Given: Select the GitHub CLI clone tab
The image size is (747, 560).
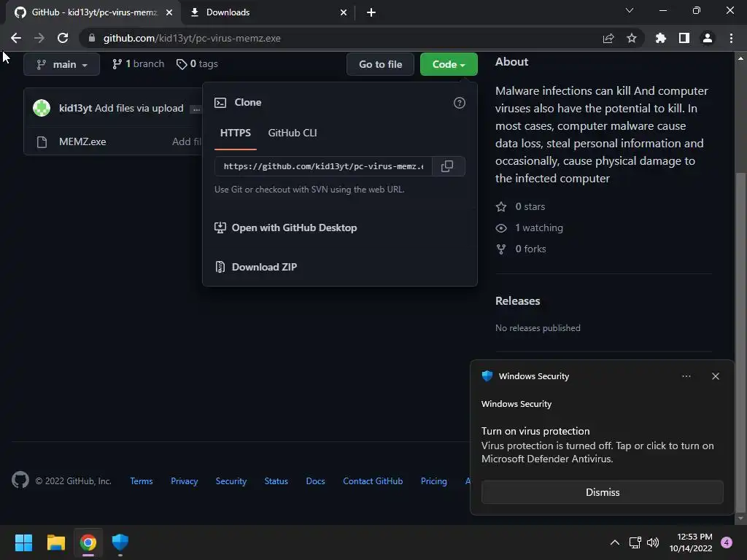Looking at the screenshot, I should [293, 133].
